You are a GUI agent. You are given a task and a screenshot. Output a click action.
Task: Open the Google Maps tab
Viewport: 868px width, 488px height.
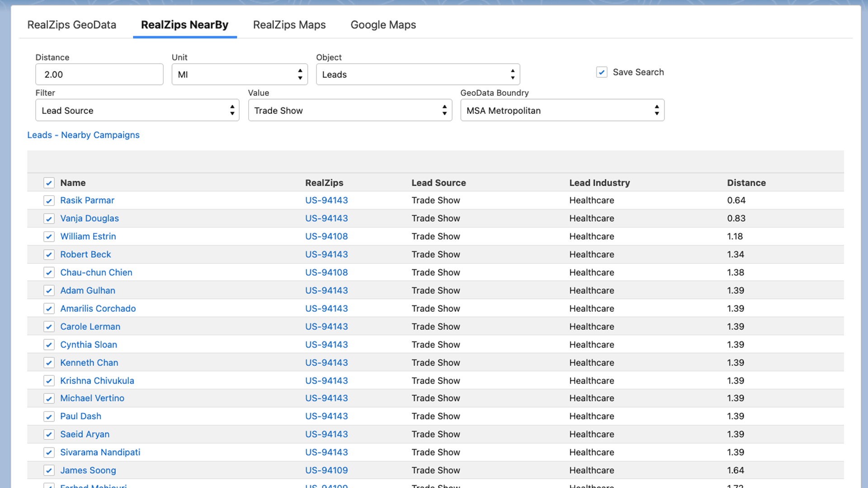(383, 25)
